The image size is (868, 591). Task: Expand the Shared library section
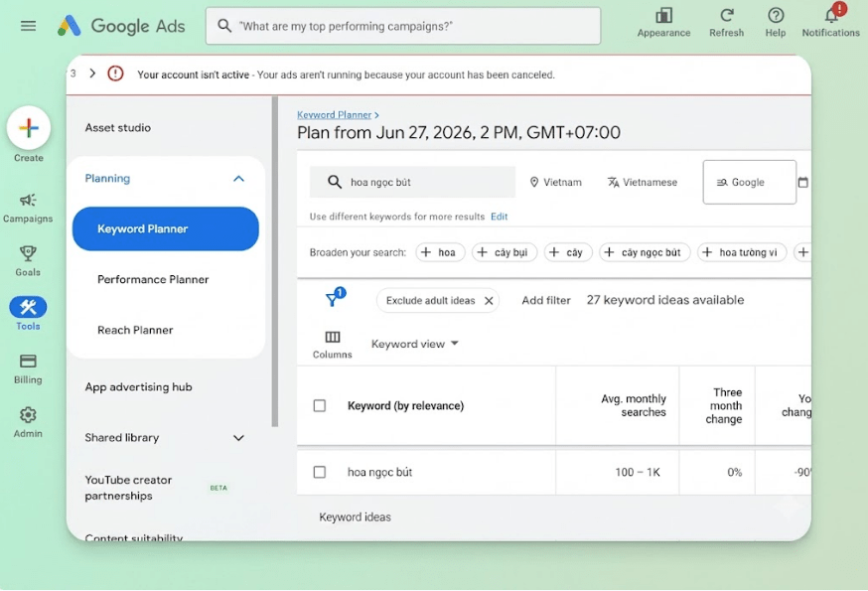(238, 438)
